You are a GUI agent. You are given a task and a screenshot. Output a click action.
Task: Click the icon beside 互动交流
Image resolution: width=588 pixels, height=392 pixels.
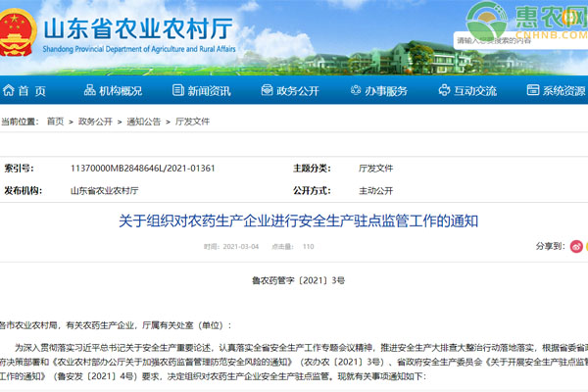pos(444,90)
